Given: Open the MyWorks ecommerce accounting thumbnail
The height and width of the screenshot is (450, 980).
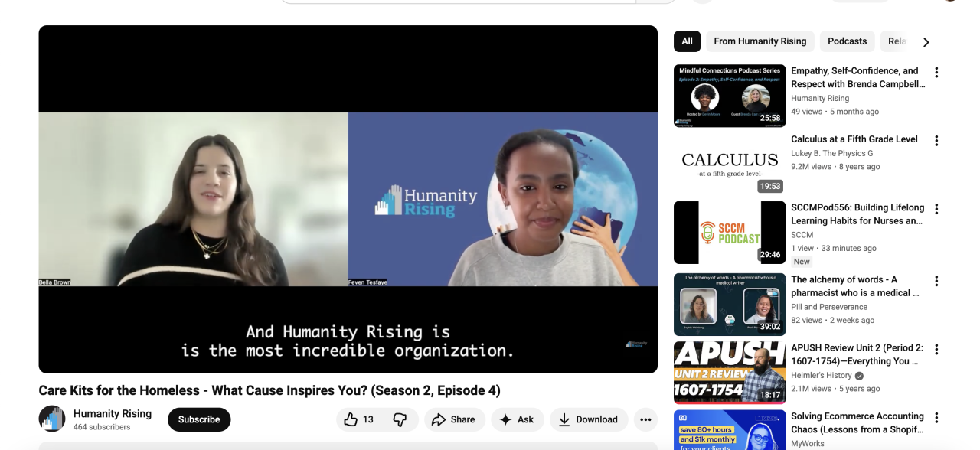Looking at the screenshot, I should pos(730,430).
